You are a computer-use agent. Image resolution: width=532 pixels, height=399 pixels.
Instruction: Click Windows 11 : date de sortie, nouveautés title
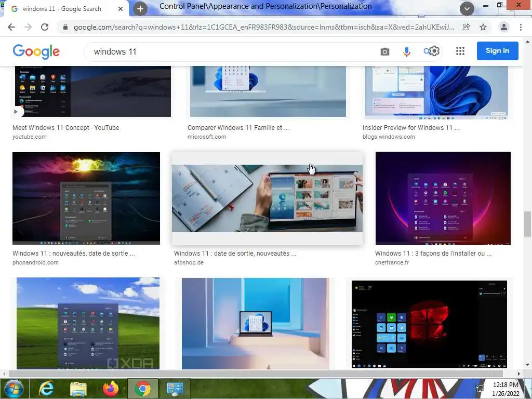[x=235, y=254]
